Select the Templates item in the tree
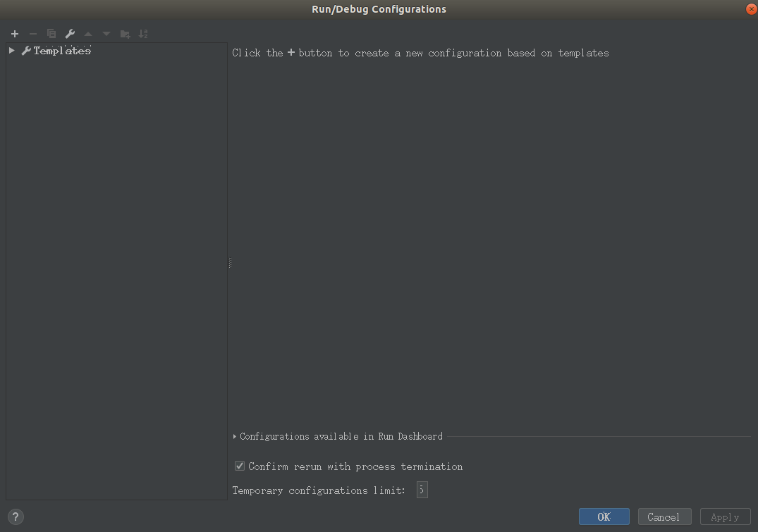The image size is (758, 532). 63,50
